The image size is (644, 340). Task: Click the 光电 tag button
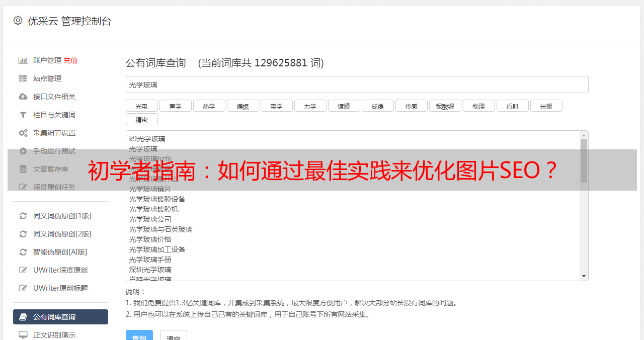click(141, 106)
